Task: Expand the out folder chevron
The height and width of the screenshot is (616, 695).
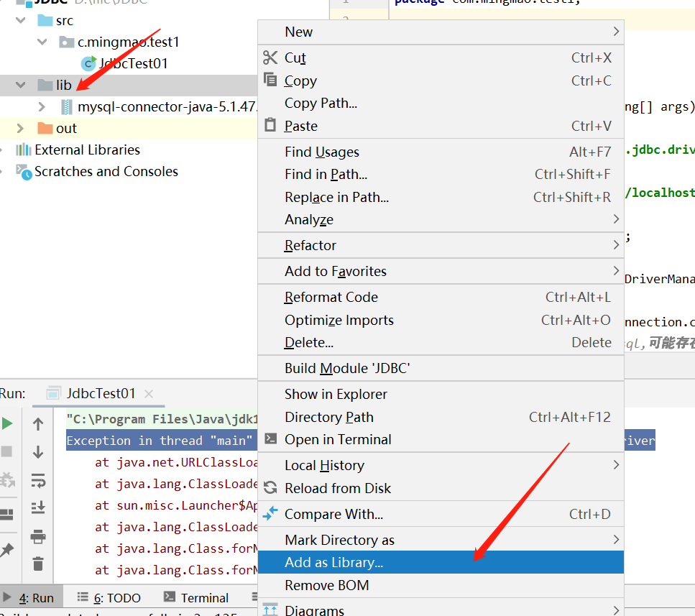Action: click(20, 129)
